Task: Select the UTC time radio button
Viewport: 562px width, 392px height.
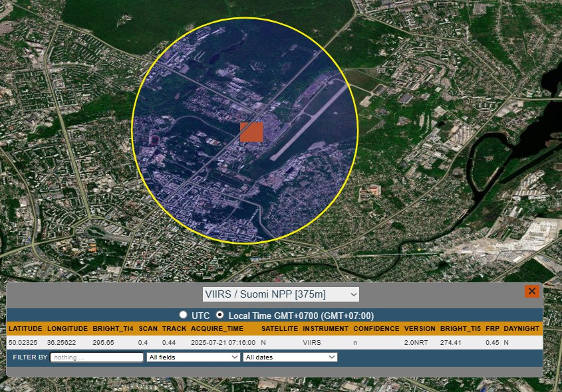Action: click(183, 315)
